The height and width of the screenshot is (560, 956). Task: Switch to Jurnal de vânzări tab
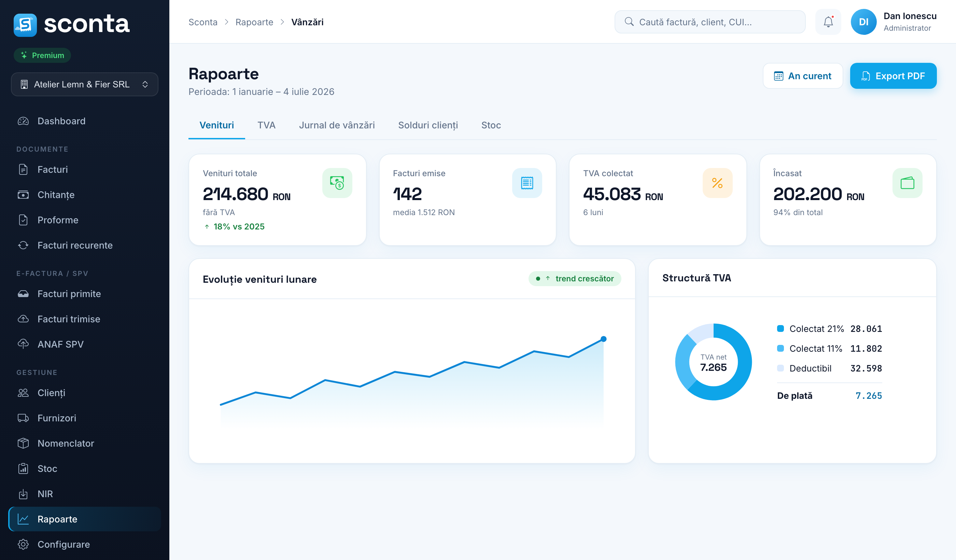(337, 125)
